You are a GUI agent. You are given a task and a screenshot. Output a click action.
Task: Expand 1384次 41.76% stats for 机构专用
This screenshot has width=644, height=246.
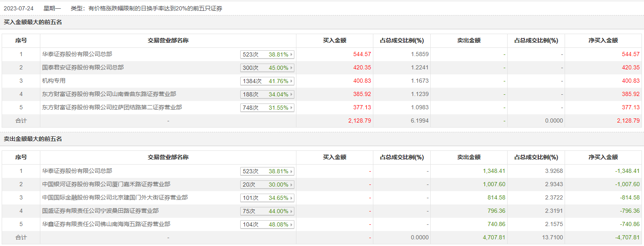tap(267, 81)
